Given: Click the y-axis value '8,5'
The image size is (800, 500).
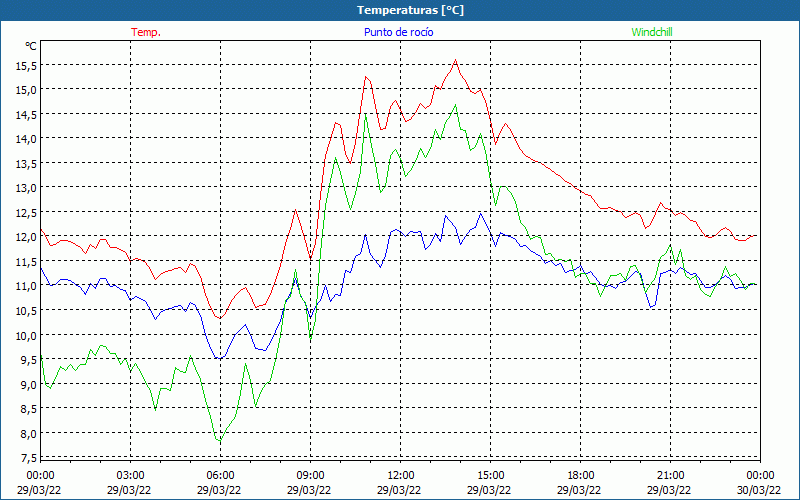Looking at the screenshot, I should pos(29,409).
